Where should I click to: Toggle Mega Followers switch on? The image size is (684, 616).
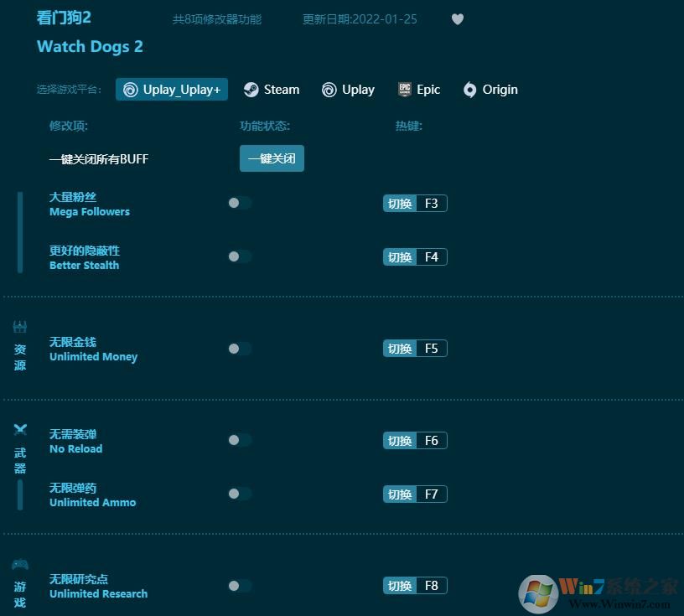click(x=240, y=203)
